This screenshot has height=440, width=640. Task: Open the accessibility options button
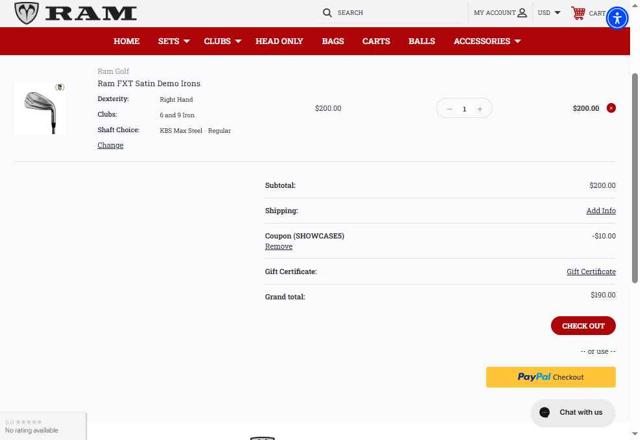tap(617, 18)
